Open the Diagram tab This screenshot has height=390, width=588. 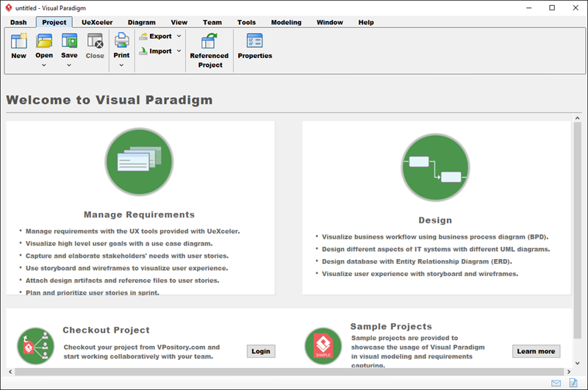click(x=141, y=23)
